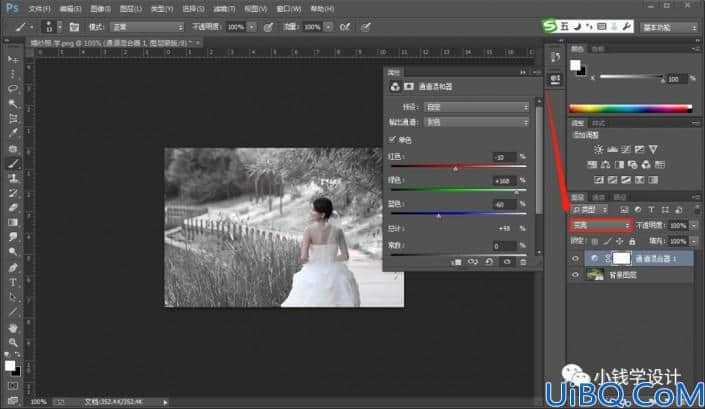Delete adjustment layer via trash icon
Image resolution: width=705 pixels, height=409 pixels.
[x=523, y=262]
